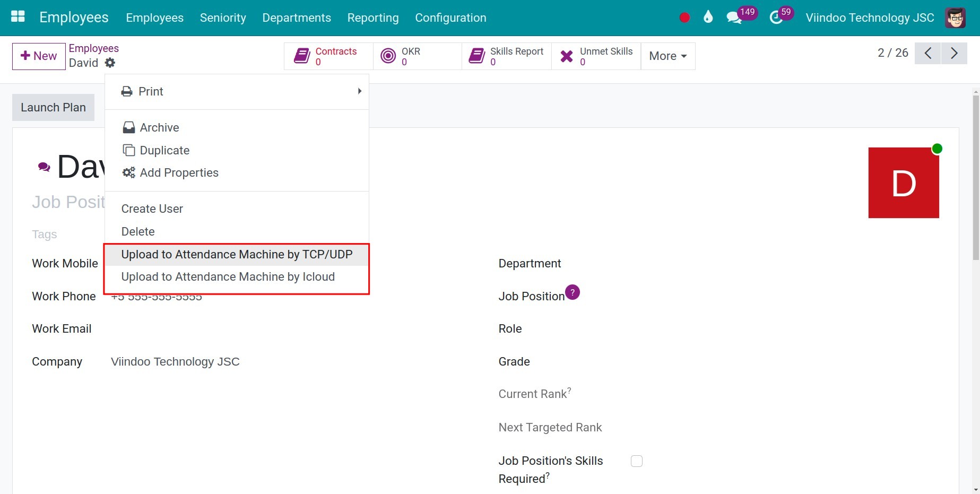Expand the Print submenu arrow

(x=359, y=91)
